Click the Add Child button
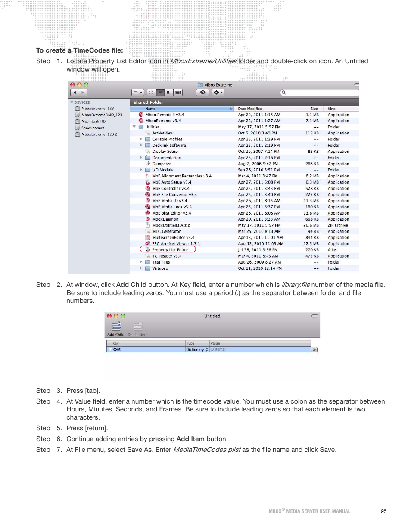Viewport: 411px width, 532px height. coord(116,330)
